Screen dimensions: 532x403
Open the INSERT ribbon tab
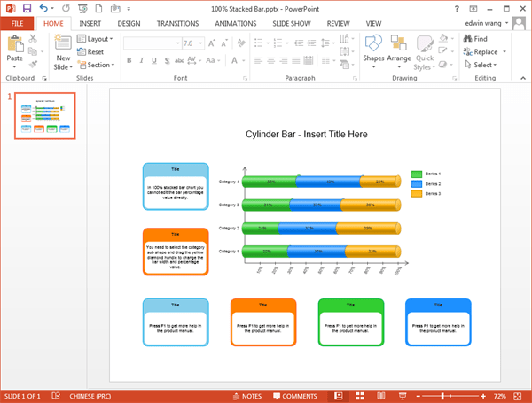click(x=90, y=23)
